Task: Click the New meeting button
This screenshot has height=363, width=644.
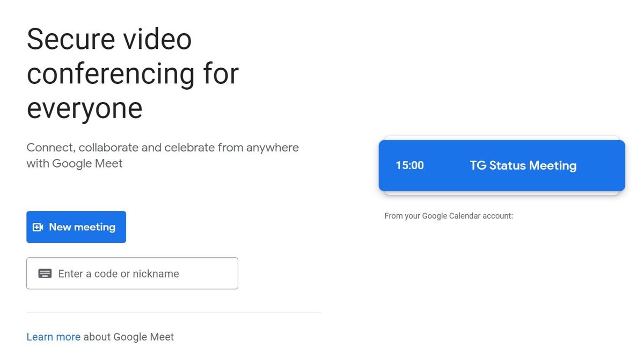Action: point(76,227)
